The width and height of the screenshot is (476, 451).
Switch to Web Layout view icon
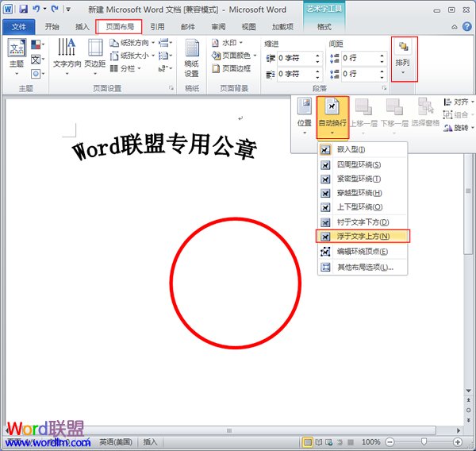coord(329,442)
